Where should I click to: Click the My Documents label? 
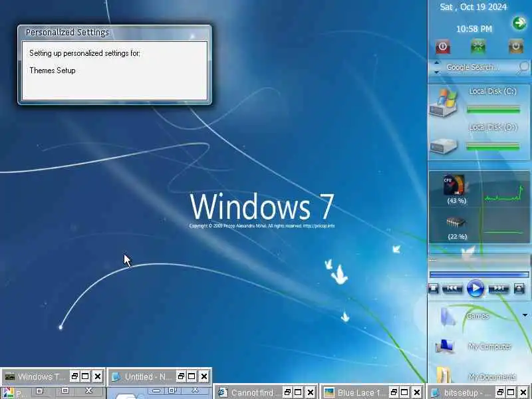492,376
